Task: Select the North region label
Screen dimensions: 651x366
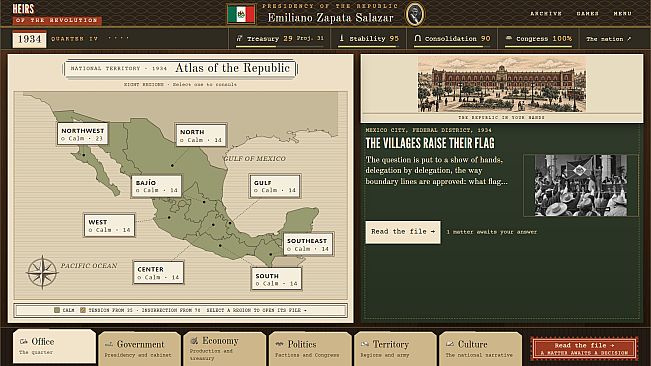Action: click(x=201, y=135)
